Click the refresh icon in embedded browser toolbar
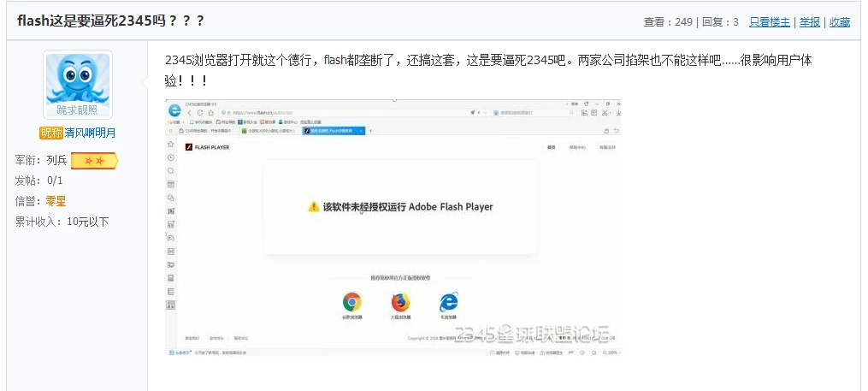This screenshot has width=868, height=391. pos(200,112)
